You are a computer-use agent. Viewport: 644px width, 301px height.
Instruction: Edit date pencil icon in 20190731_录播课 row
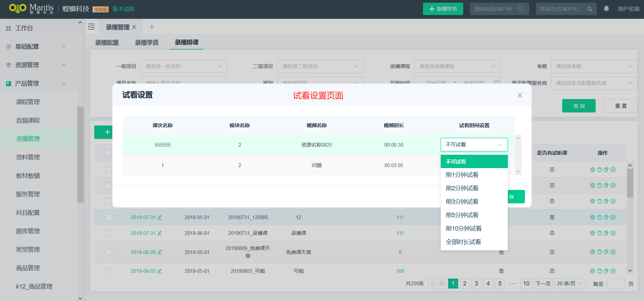point(160,233)
